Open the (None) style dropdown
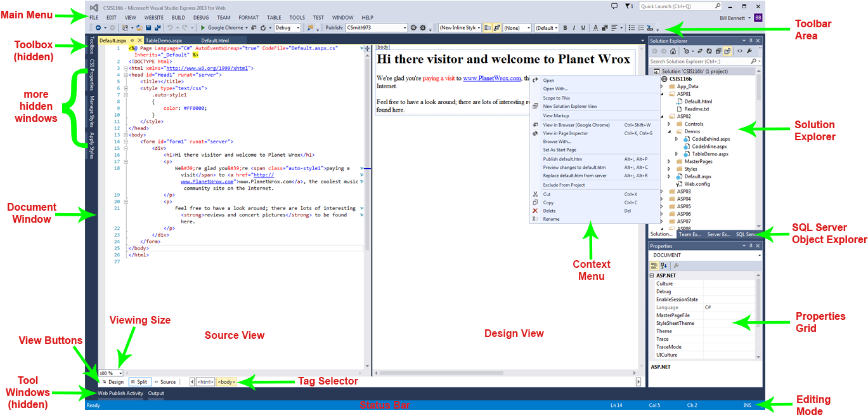Viewport: 868px width, 415px height. [517, 28]
